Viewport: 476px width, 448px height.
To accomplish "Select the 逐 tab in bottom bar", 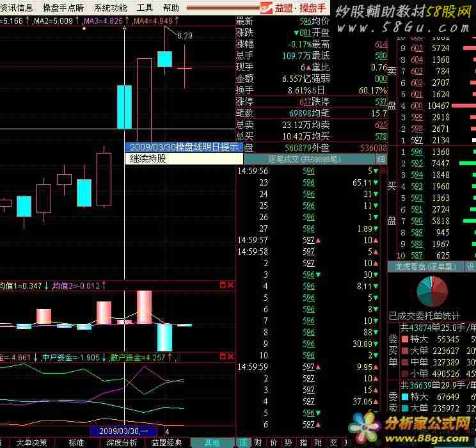I will tap(244, 442).
